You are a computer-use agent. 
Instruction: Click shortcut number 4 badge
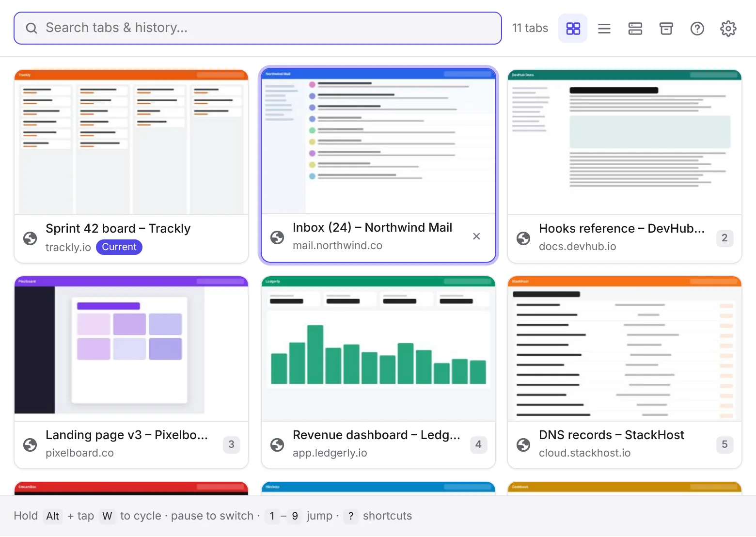pyautogui.click(x=478, y=444)
